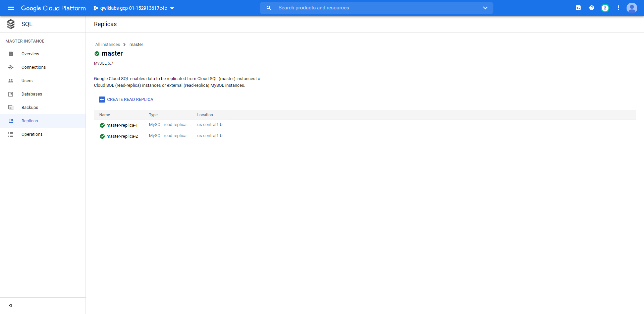Click the Type column header
This screenshot has width=644, height=314.
pos(153,115)
